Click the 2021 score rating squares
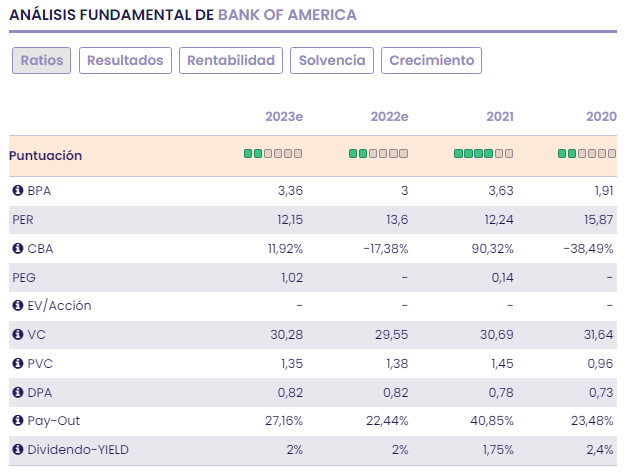 [x=484, y=154]
